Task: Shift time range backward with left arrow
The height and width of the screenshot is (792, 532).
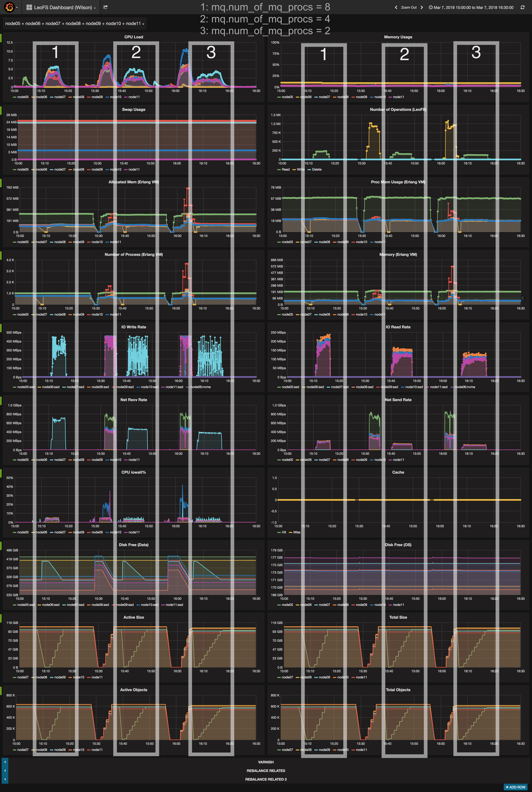Action: coord(396,8)
